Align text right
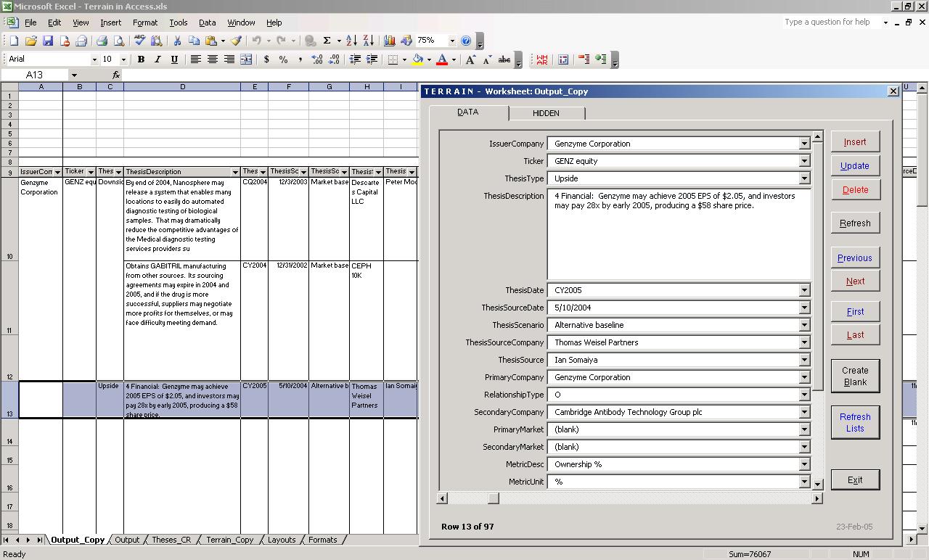This screenshot has width=929, height=560. [229, 59]
